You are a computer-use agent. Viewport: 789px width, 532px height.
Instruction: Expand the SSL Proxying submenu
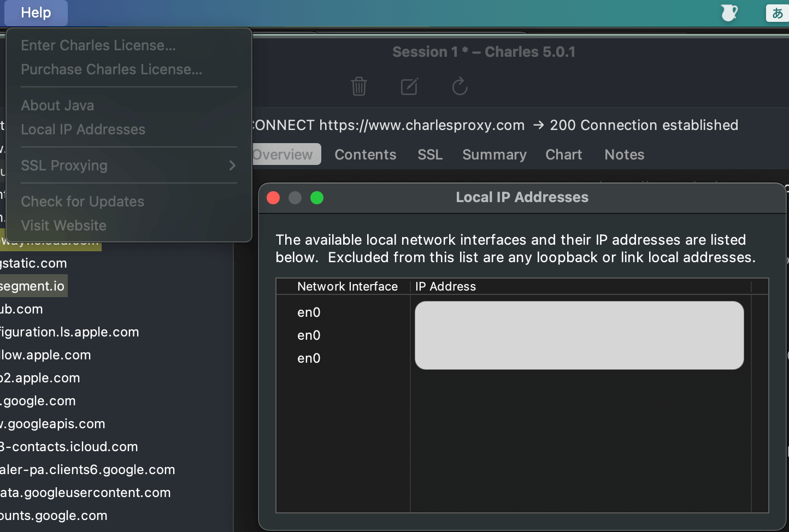tap(129, 165)
